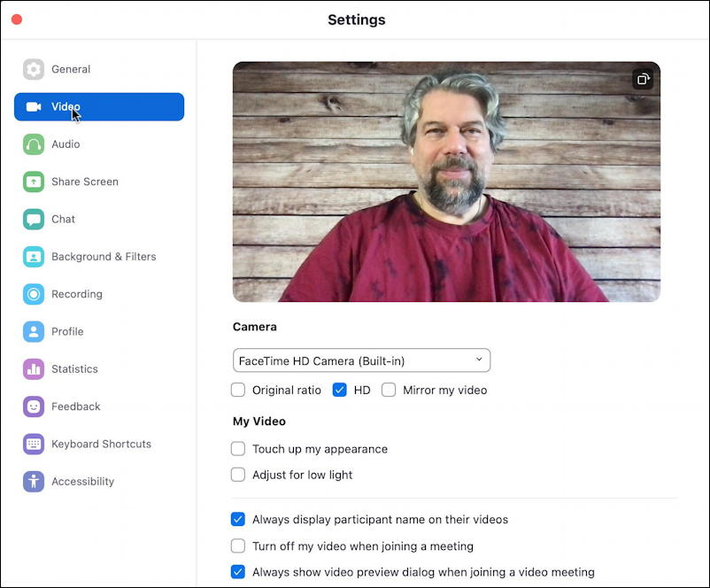Viewport: 710px width, 588px height.
Task: Enable Adjust for low light
Action: 238,475
